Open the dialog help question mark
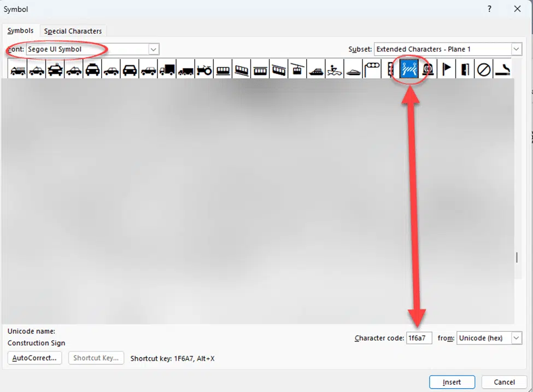Image resolution: width=533 pixels, height=392 pixels. 489,9
